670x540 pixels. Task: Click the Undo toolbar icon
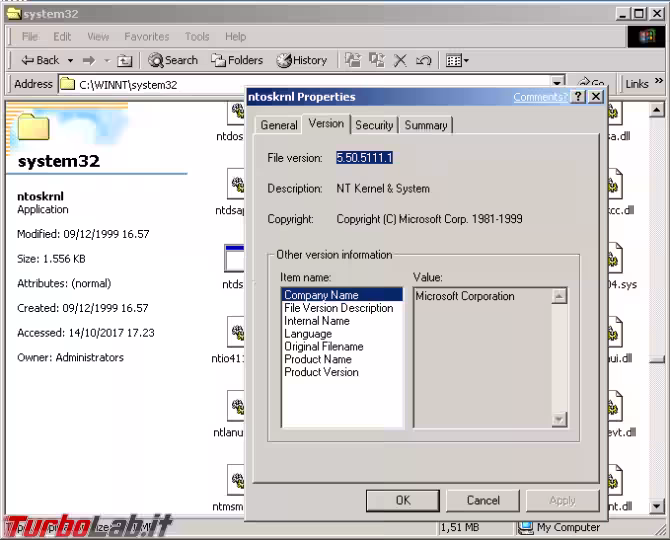tap(423, 60)
